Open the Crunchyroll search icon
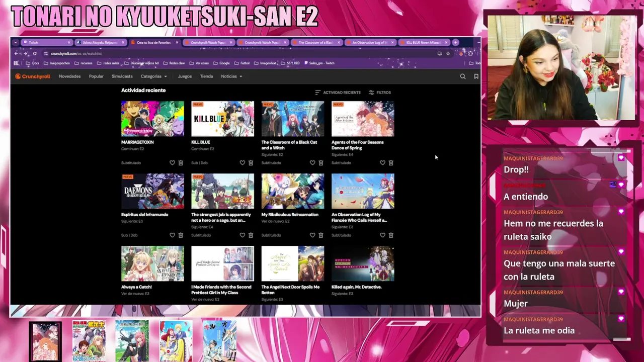 click(x=463, y=76)
